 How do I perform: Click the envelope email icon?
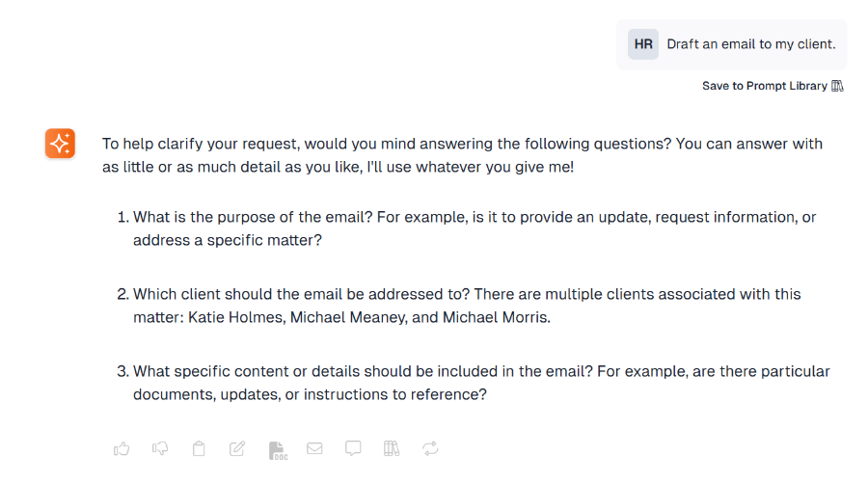pos(314,448)
